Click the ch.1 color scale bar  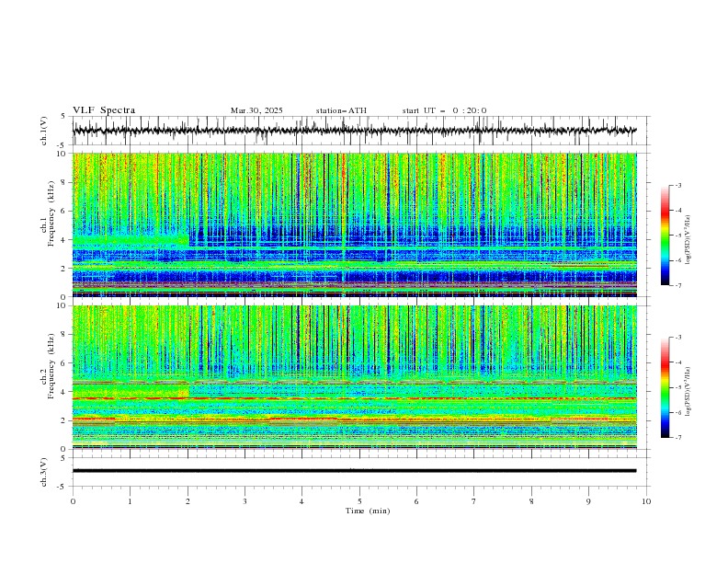(665, 236)
